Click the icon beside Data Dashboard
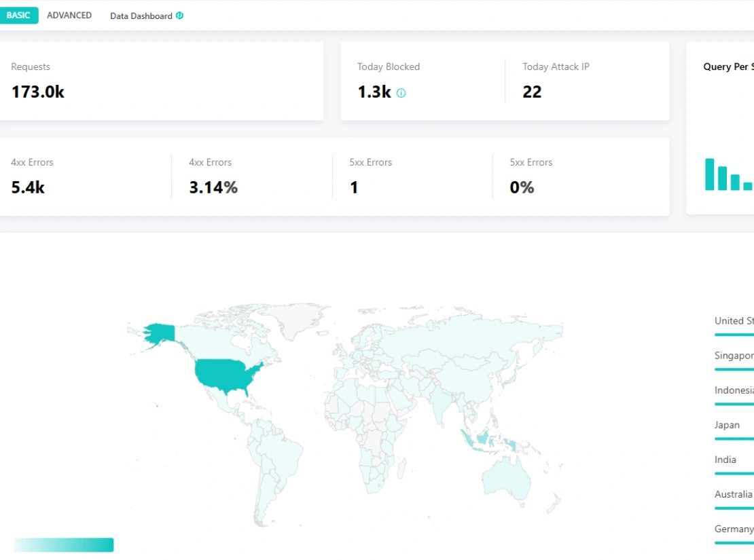The width and height of the screenshot is (754, 560). [180, 16]
